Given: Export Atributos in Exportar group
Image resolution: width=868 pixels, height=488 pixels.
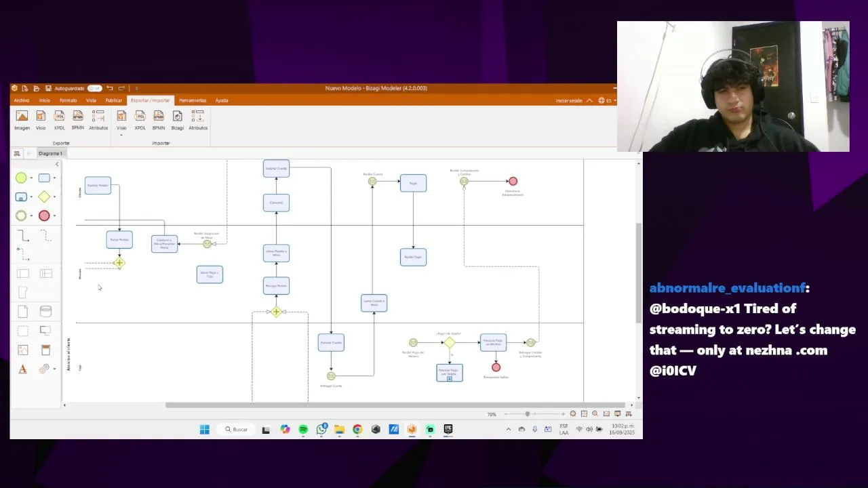Looking at the screenshot, I should pyautogui.click(x=98, y=120).
